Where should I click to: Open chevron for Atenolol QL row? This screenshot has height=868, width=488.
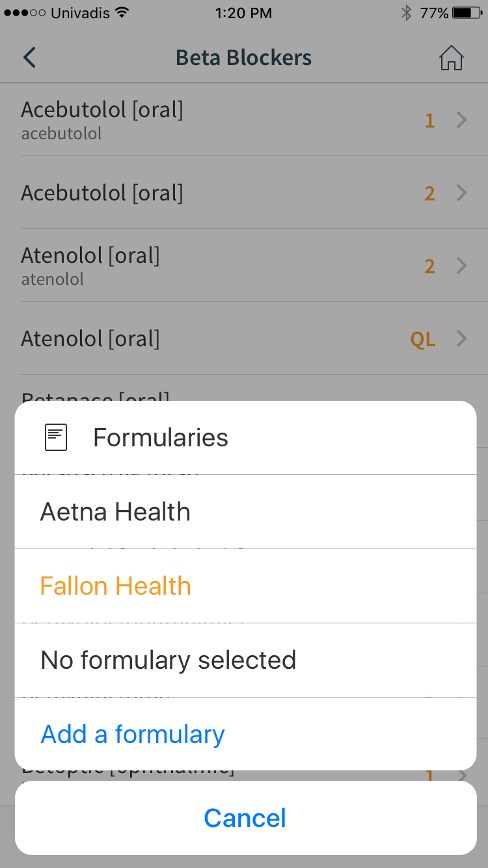click(461, 339)
